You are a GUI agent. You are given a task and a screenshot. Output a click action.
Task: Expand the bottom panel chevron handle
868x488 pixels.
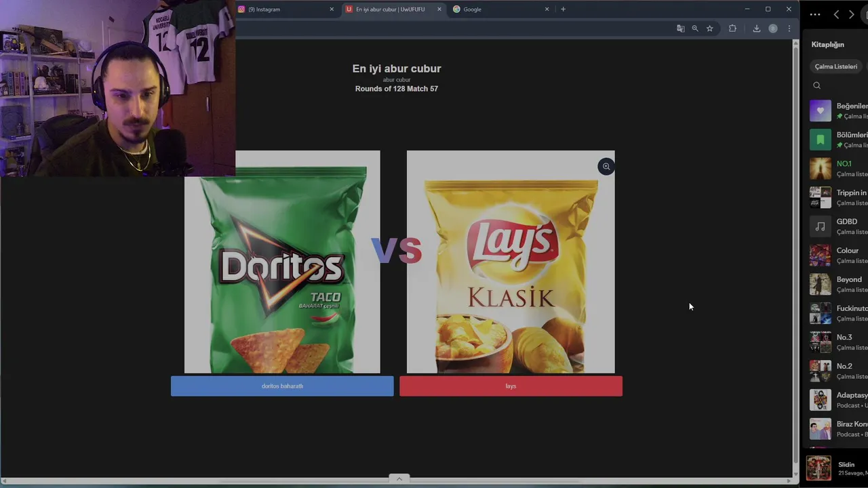click(399, 479)
